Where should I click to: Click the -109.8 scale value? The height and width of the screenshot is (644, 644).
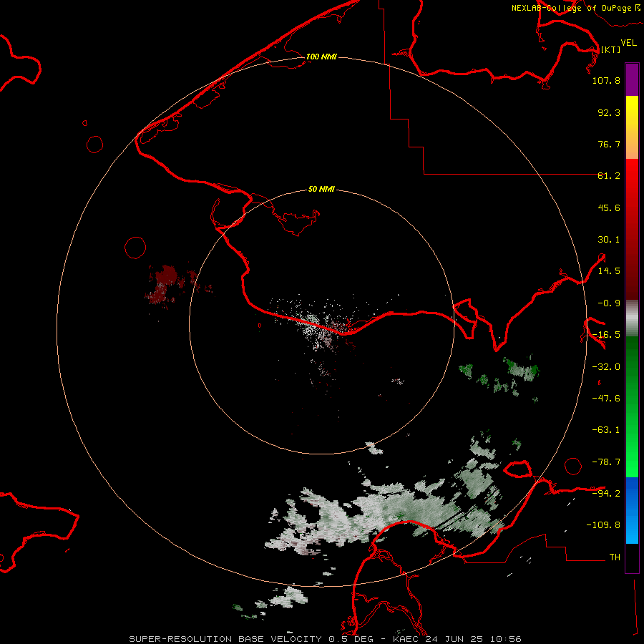pyautogui.click(x=603, y=525)
